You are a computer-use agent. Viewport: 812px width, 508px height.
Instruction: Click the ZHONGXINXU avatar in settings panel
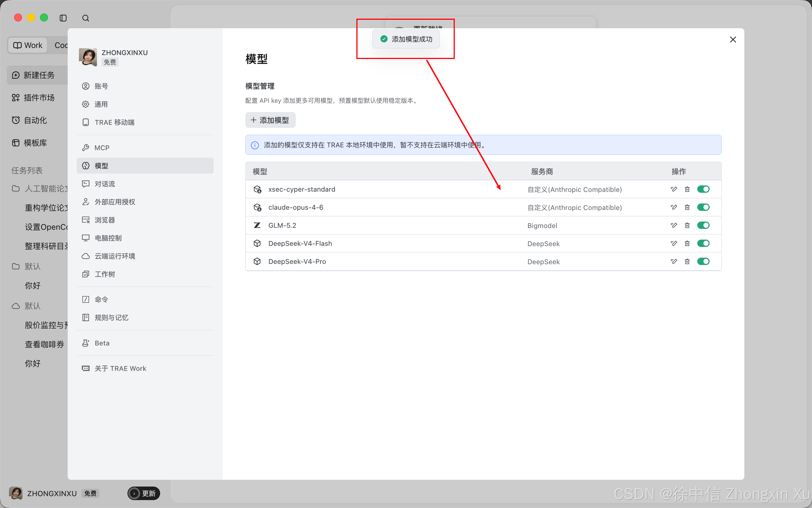pyautogui.click(x=88, y=57)
